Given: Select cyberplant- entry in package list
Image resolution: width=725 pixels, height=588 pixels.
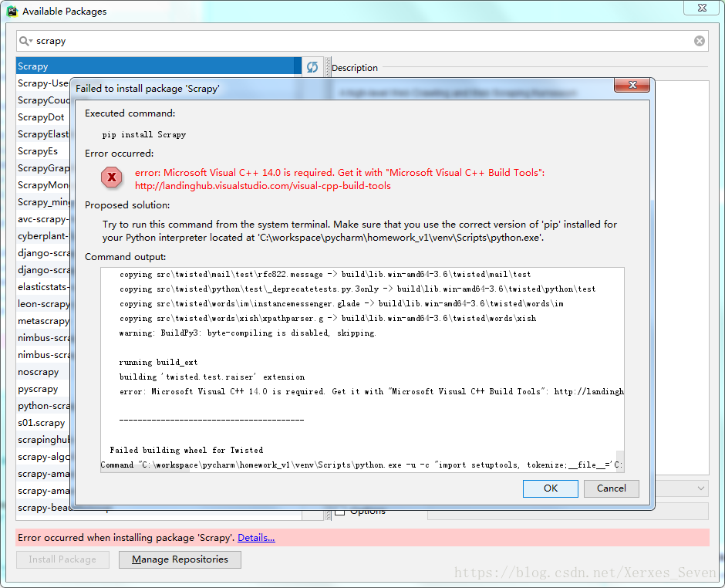Looking at the screenshot, I should tap(43, 236).
